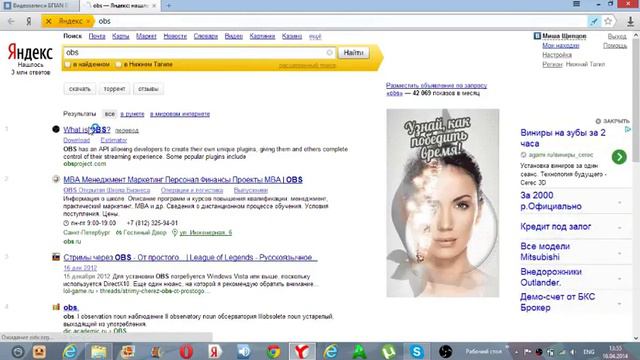Open the Карты service tab

[x=120, y=36]
